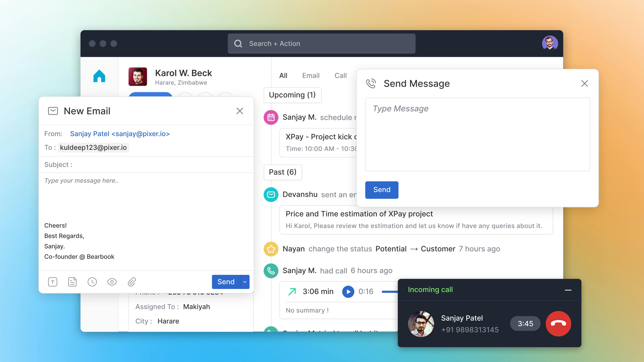The width and height of the screenshot is (644, 362).
Task: Click the search magnifier icon
Action: 238,44
